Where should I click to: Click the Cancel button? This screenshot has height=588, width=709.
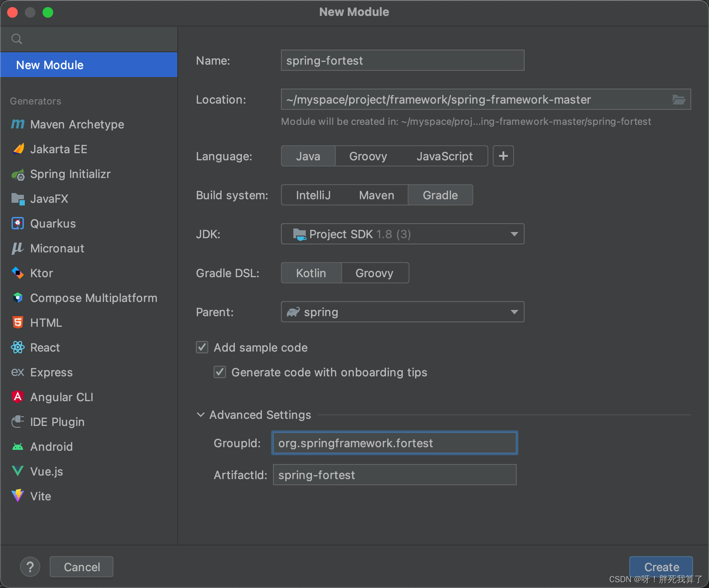coord(82,567)
